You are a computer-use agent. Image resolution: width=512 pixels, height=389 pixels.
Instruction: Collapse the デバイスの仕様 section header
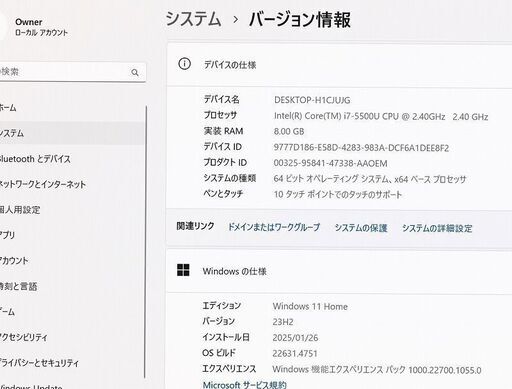pos(339,64)
